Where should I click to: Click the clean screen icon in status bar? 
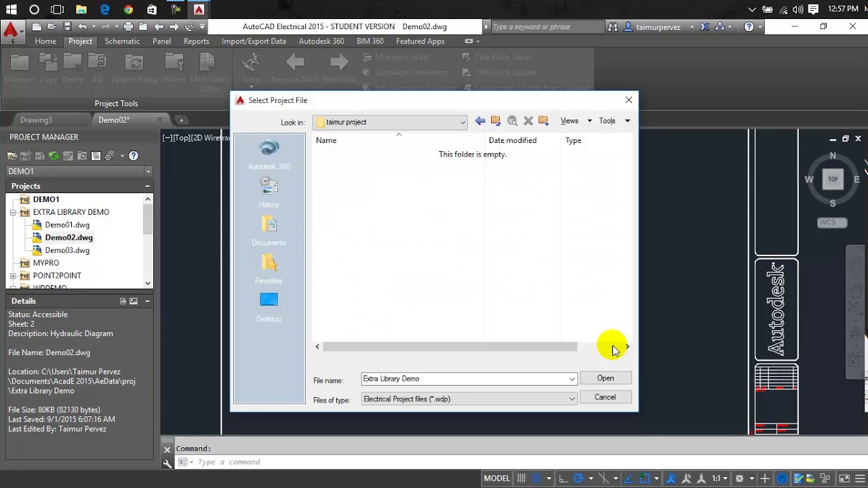tap(844, 479)
